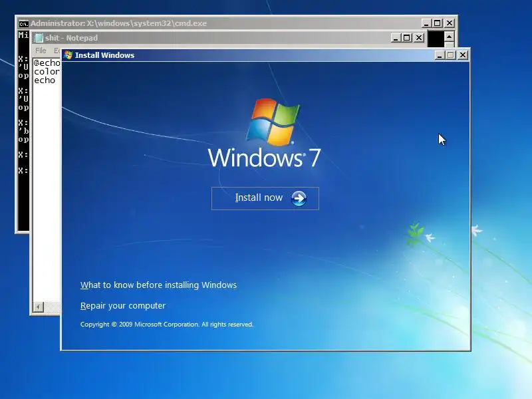Click Notepad horizontal scrollbar left arrow
The height and width of the screenshot is (399, 532).
(x=38, y=307)
